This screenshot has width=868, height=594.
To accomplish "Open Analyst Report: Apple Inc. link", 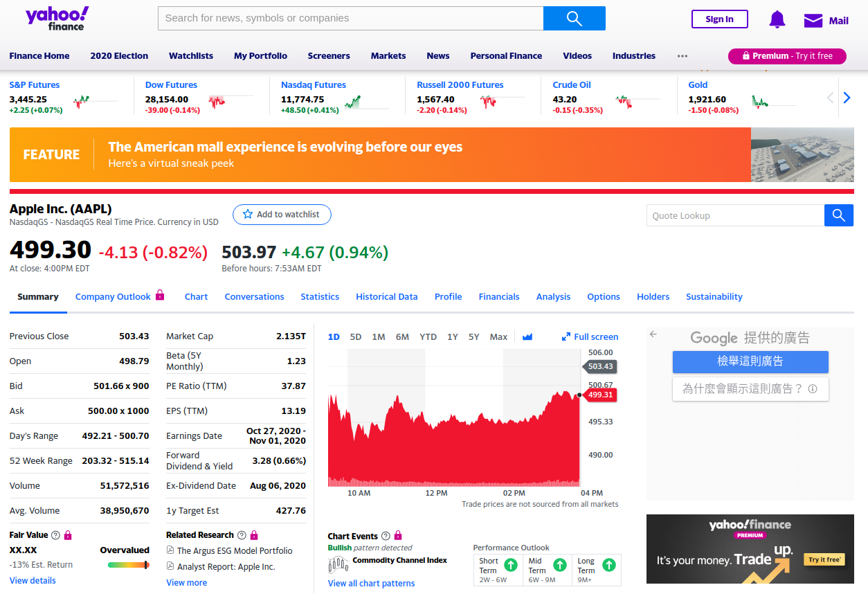I will click(226, 567).
